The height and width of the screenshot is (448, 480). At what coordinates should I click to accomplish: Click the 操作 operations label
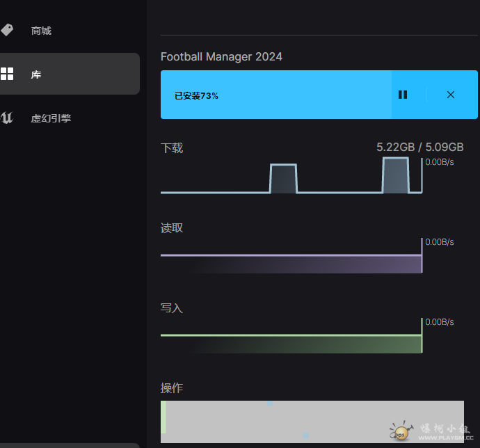coord(172,388)
